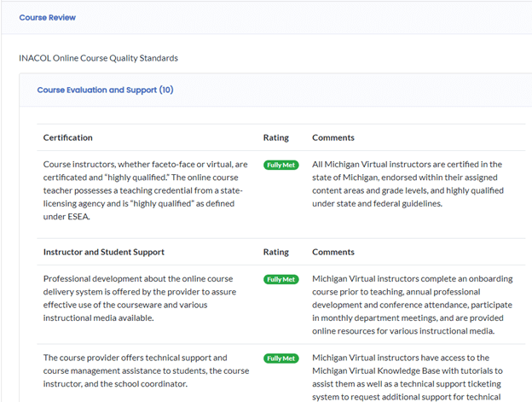Click the Instructor and Student Support heading

(x=104, y=252)
